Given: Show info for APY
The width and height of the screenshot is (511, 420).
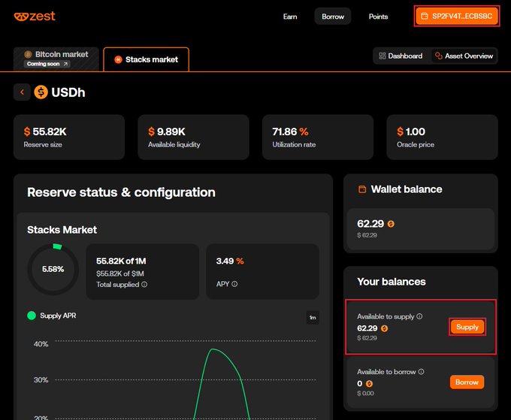Looking at the screenshot, I should tap(234, 284).
